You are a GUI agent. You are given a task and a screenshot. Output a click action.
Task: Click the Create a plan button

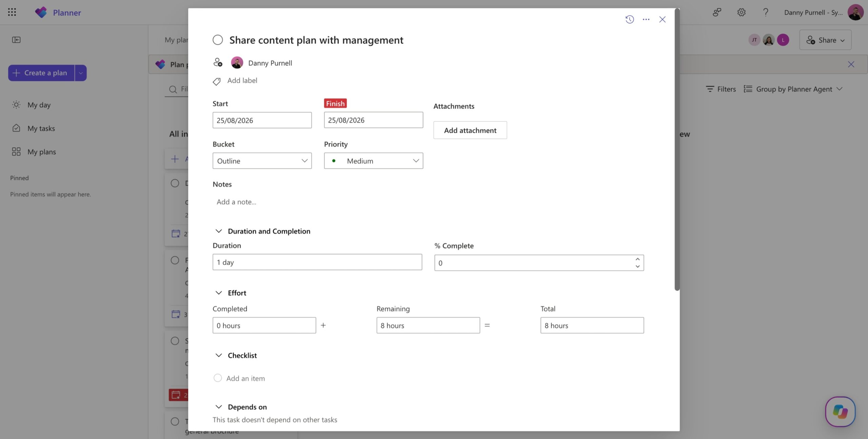coord(41,73)
